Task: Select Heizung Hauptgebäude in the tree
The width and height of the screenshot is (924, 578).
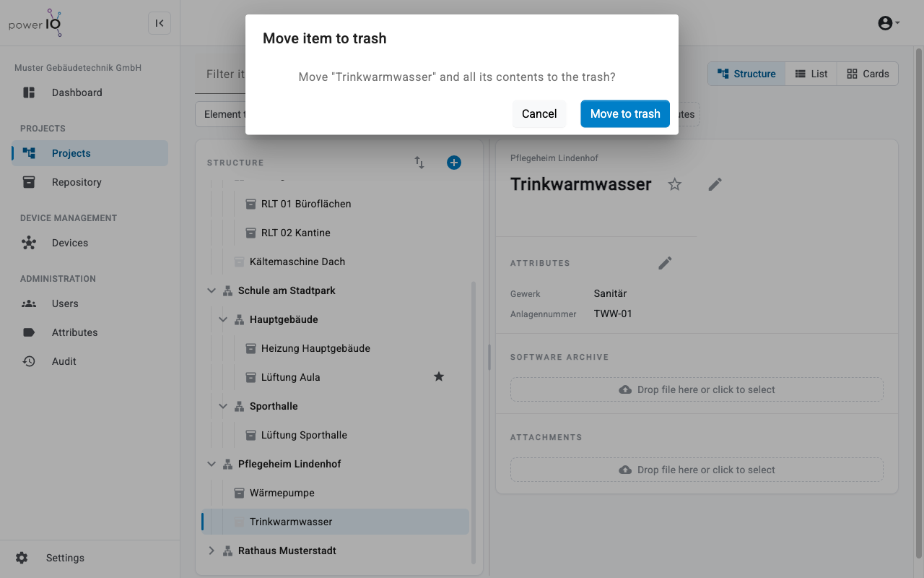Action: point(335,348)
